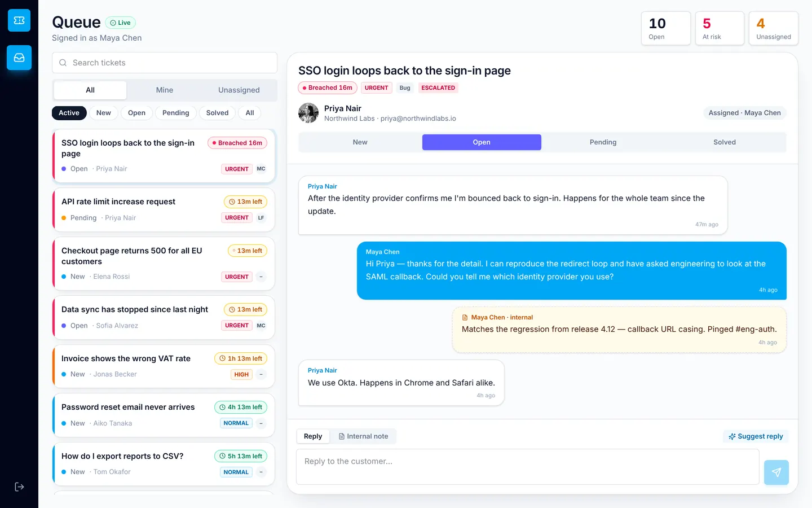This screenshot has width=812, height=508.
Task: Click the MC assignee badge on SSO ticket
Action: tap(261, 169)
